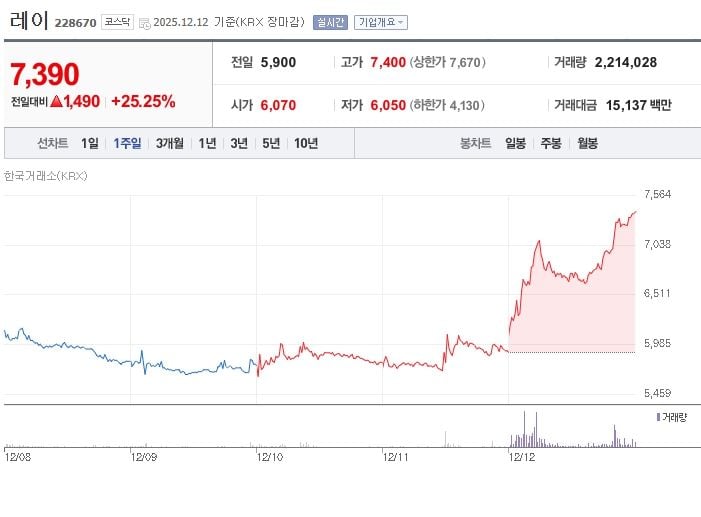The image size is (701, 517).
Task: Open the 일봉 daily candle chart
Action: click(516, 143)
